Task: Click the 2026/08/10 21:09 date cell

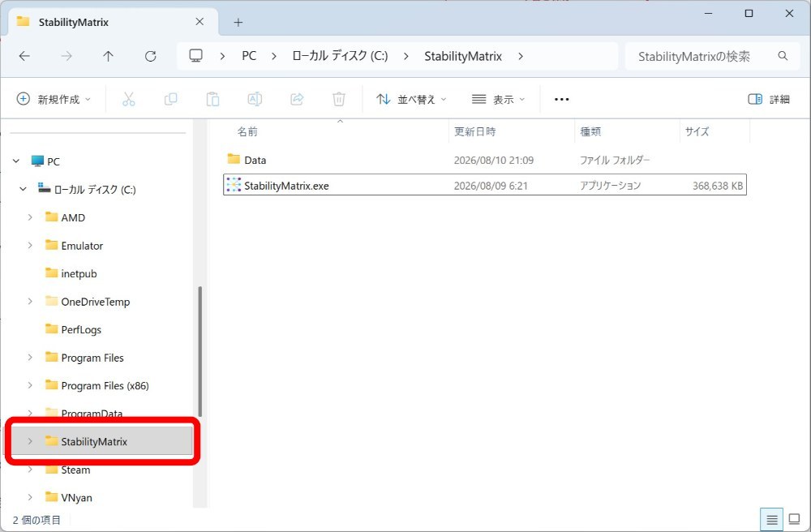Action: coord(494,161)
